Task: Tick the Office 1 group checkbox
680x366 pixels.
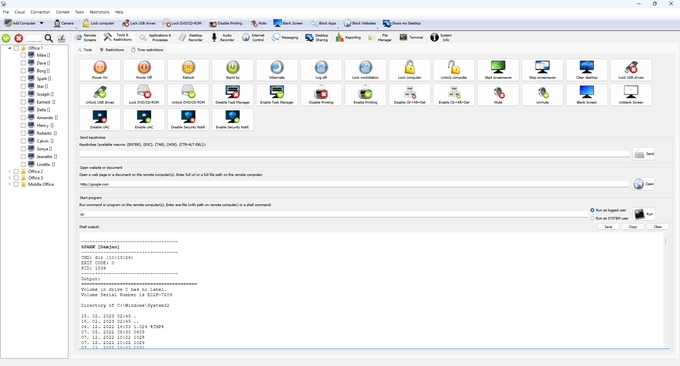Action: tap(16, 48)
